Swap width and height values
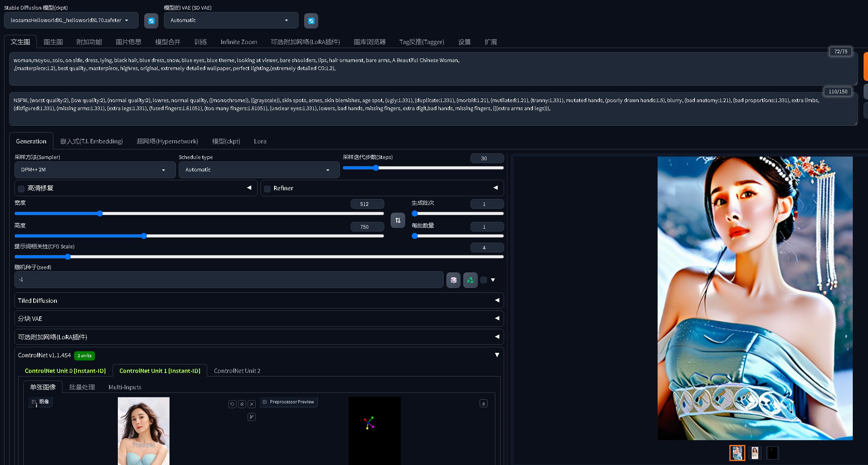 pos(398,220)
